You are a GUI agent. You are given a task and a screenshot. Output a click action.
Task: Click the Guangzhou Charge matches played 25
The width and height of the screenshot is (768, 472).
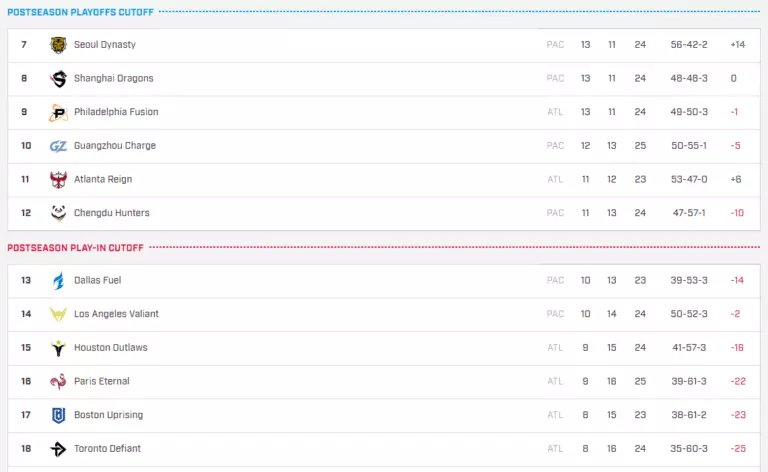pos(640,146)
